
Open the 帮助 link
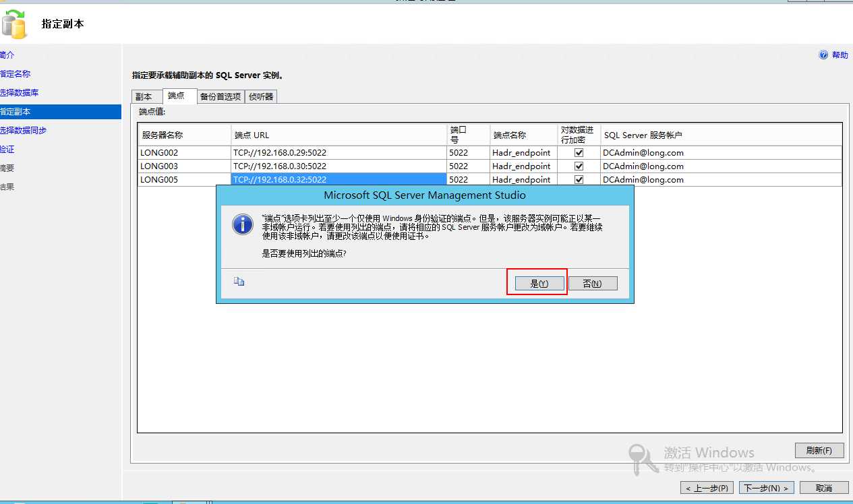[x=840, y=55]
